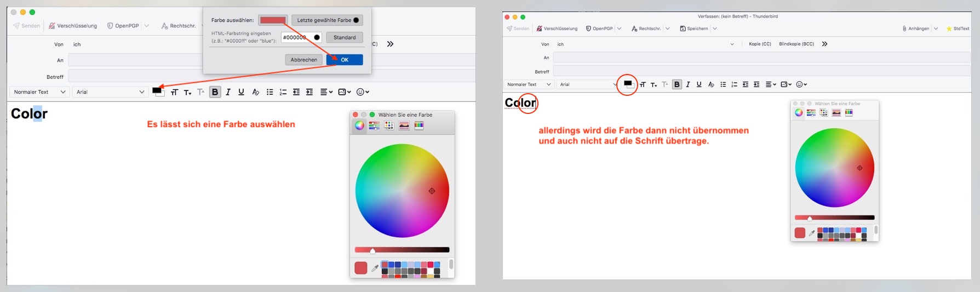Toggle italic in right window toolbar
The image size is (980, 292).
(688, 84)
